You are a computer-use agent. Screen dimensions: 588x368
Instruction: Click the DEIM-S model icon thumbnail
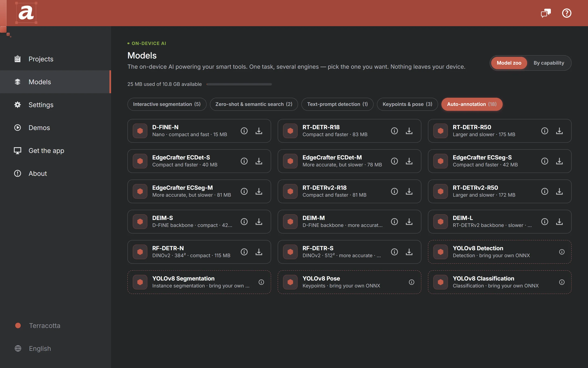coord(140,222)
